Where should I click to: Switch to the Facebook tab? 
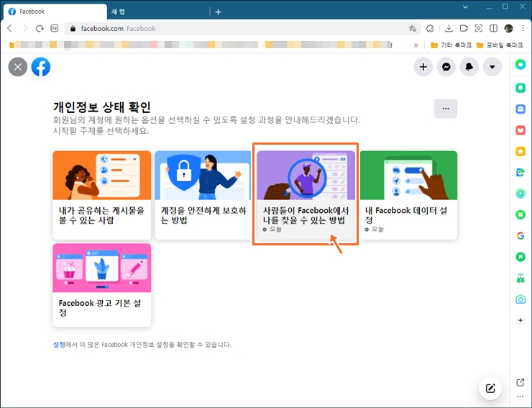55,12
